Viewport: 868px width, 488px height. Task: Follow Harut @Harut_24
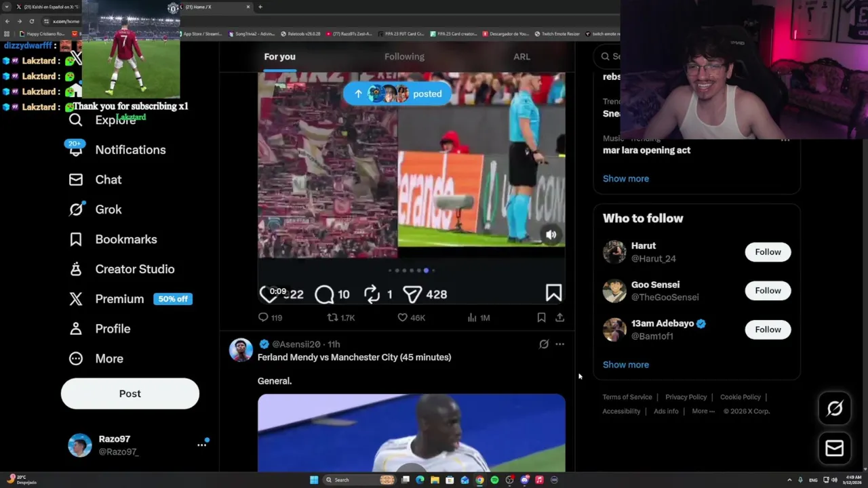768,251
